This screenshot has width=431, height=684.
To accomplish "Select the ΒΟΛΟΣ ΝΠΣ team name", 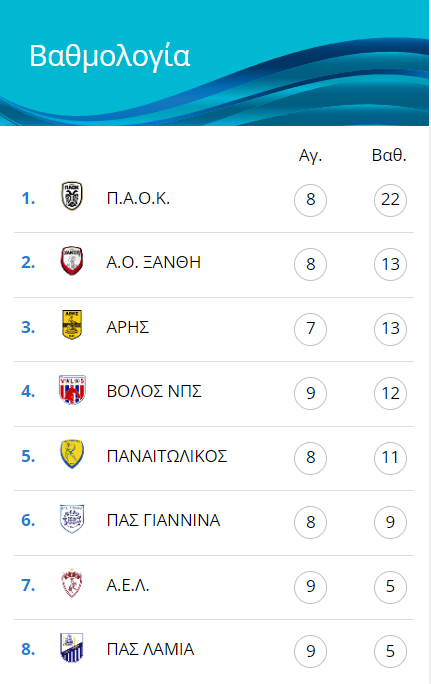I will click(x=154, y=391).
